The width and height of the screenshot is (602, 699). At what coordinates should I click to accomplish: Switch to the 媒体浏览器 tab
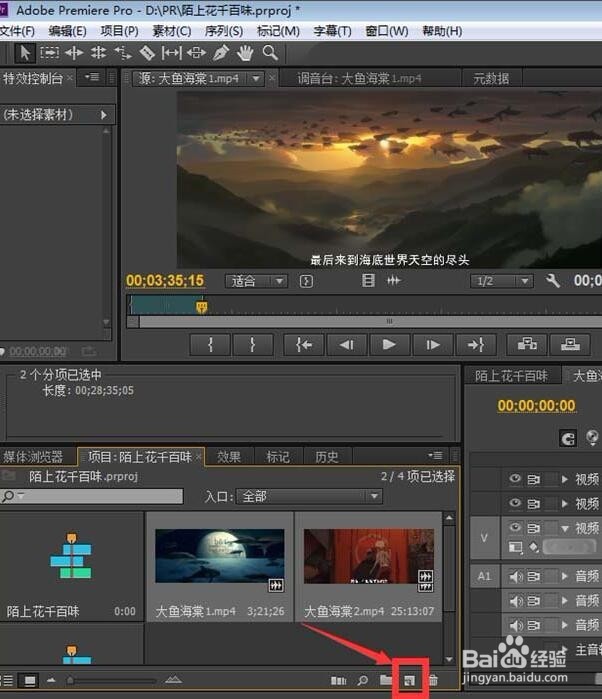coord(33,457)
